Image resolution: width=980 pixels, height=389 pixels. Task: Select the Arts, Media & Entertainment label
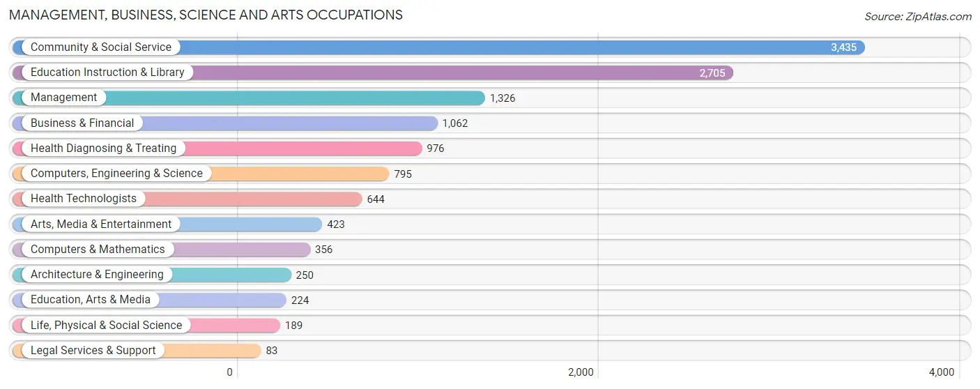(x=101, y=224)
